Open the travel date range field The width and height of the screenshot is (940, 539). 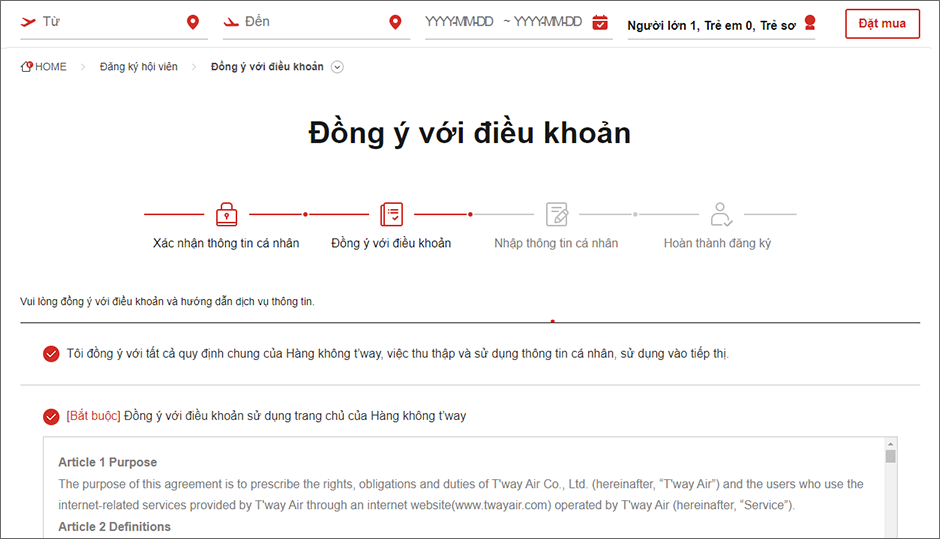[x=503, y=22]
